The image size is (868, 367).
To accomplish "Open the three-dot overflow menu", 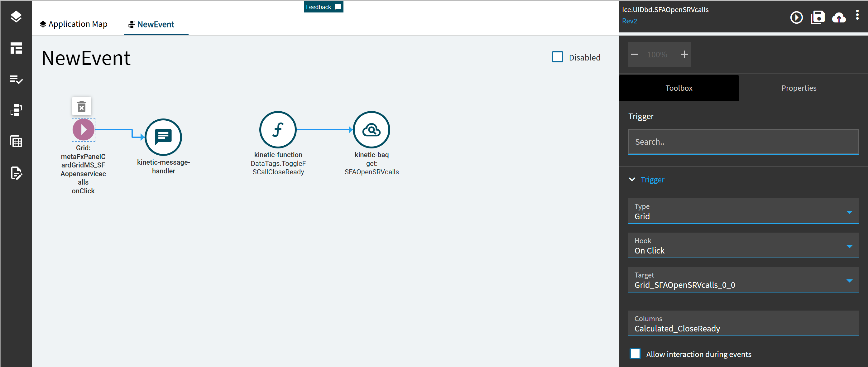I will coord(857,15).
